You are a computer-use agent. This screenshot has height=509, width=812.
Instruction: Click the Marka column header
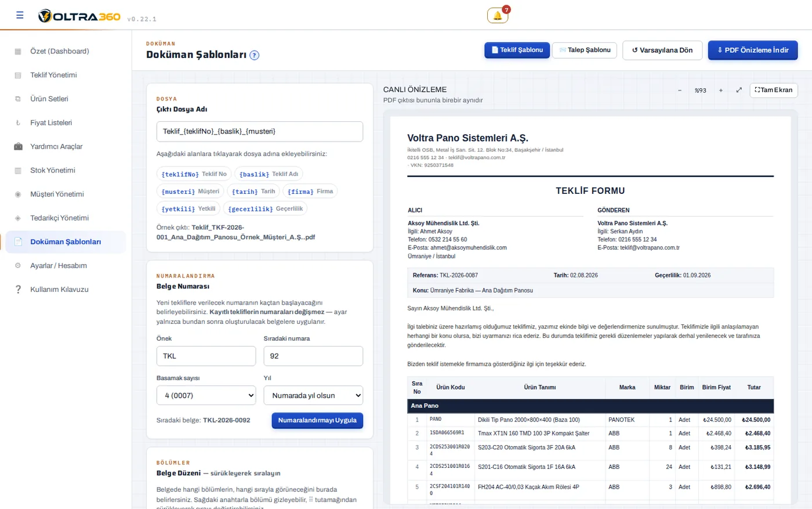pos(627,388)
